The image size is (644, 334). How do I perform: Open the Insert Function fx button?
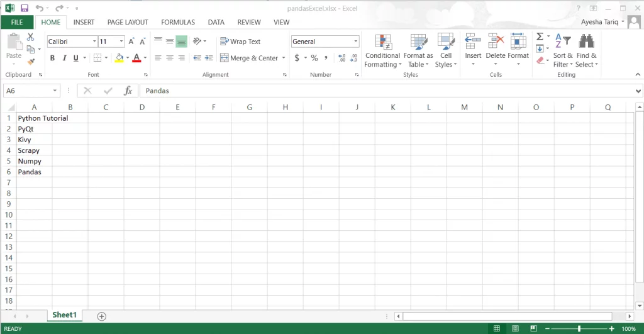[x=128, y=91]
